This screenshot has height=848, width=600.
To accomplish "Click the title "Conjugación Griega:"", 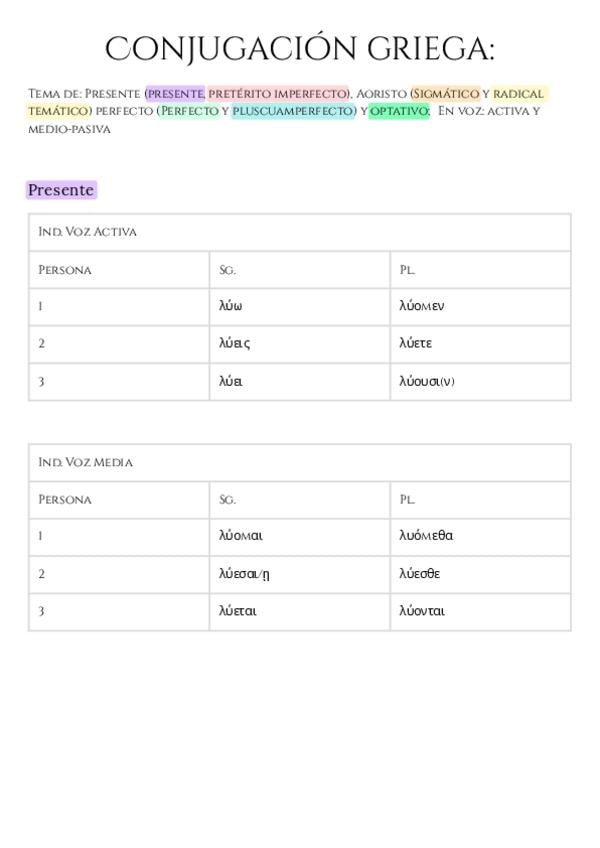I will click(x=300, y=49).
